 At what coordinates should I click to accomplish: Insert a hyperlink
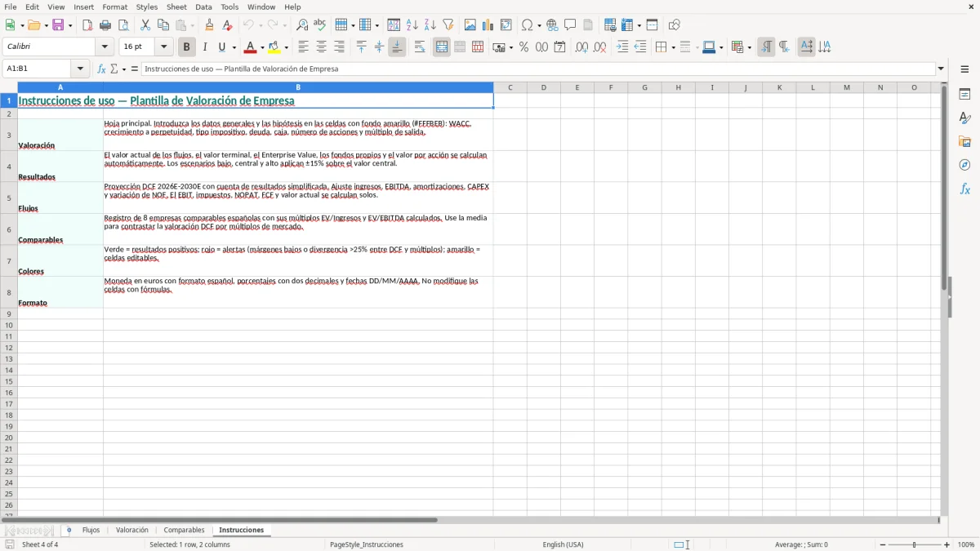click(x=552, y=25)
